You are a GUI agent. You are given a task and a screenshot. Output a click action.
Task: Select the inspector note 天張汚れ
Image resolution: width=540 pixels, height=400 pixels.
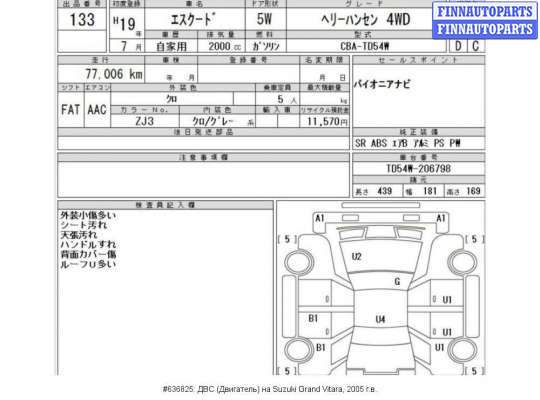(79, 235)
